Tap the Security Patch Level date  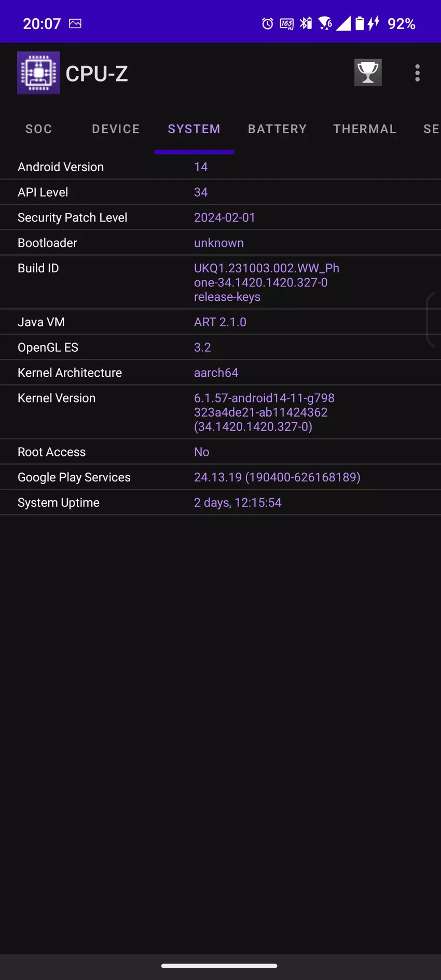(x=225, y=218)
